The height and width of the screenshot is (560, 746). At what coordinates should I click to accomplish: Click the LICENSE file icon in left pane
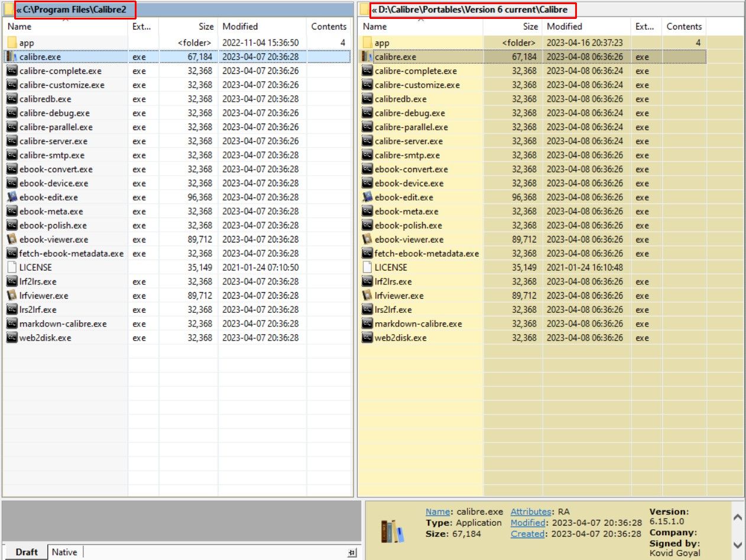(x=12, y=267)
